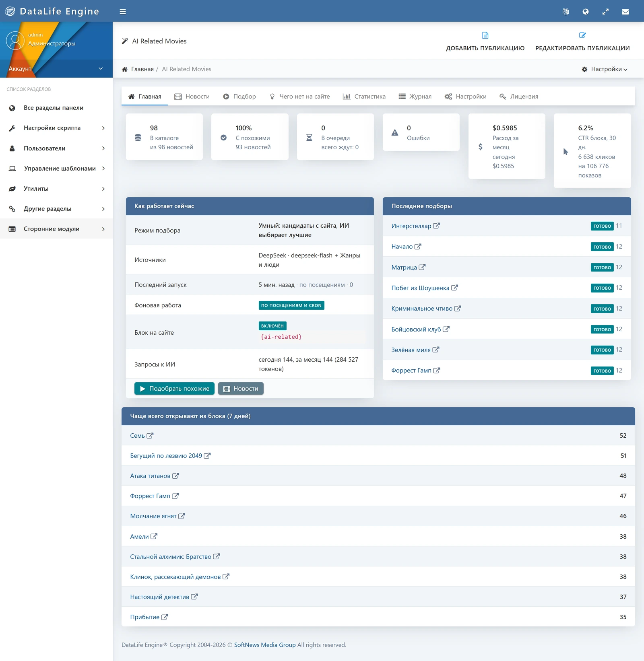Screen dimensions: 644x661
Task: Open external link icon beside Амели
Action: [x=154, y=536]
